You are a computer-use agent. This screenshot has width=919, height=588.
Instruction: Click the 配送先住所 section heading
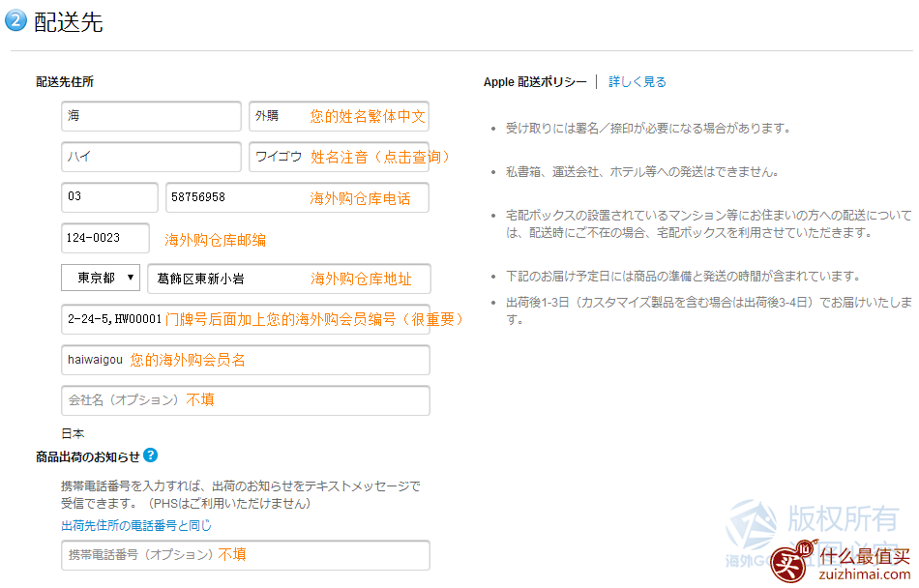click(65, 82)
